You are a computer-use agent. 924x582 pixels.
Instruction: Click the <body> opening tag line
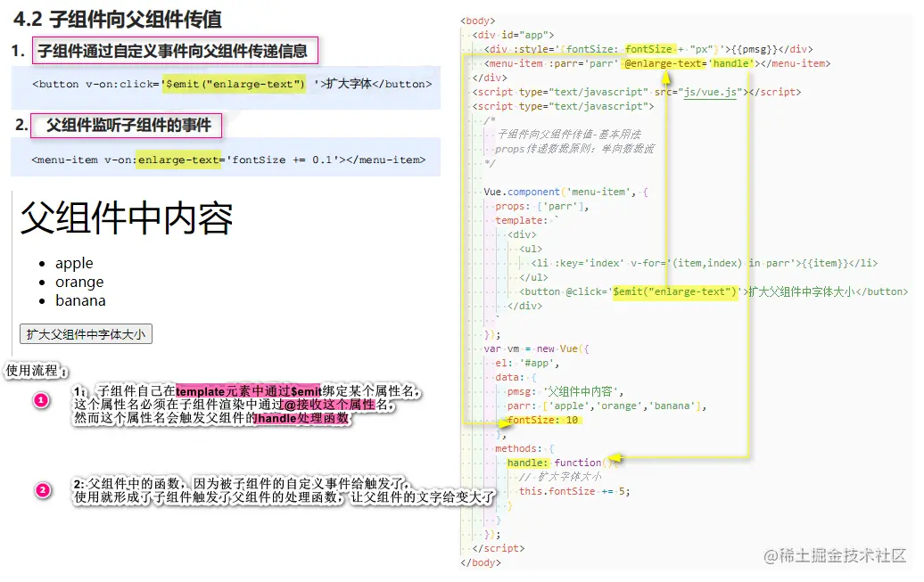(478, 20)
